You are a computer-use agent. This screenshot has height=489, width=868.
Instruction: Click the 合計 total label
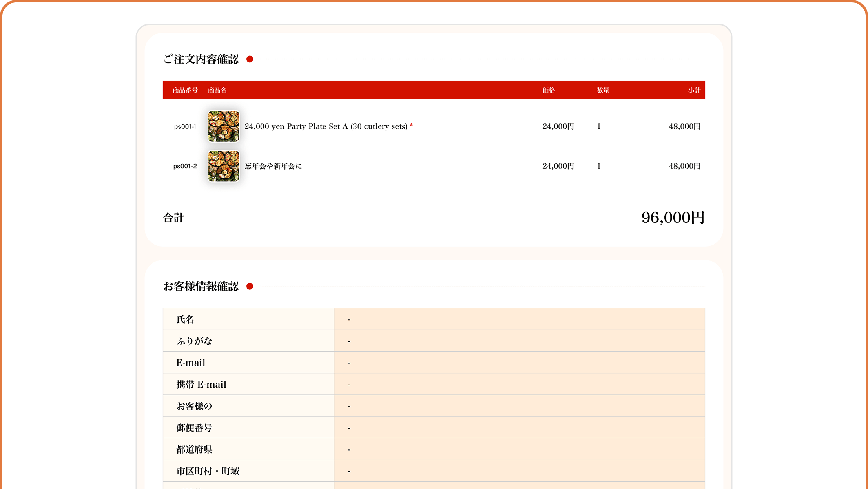point(174,218)
